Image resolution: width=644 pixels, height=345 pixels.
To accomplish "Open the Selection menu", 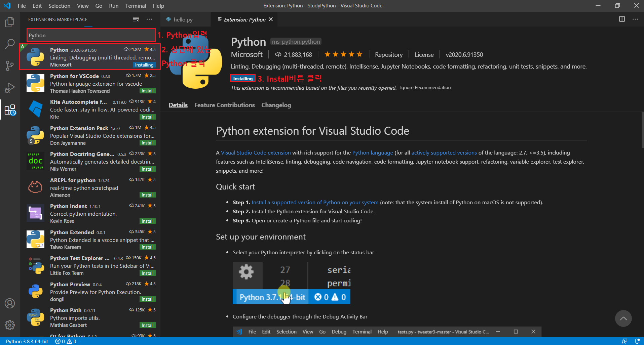I will click(x=59, y=6).
